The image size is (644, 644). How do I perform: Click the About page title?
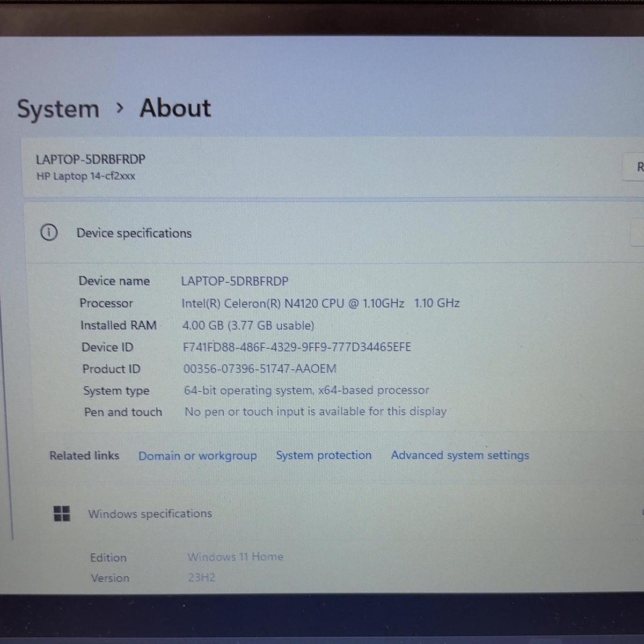pyautogui.click(x=175, y=108)
